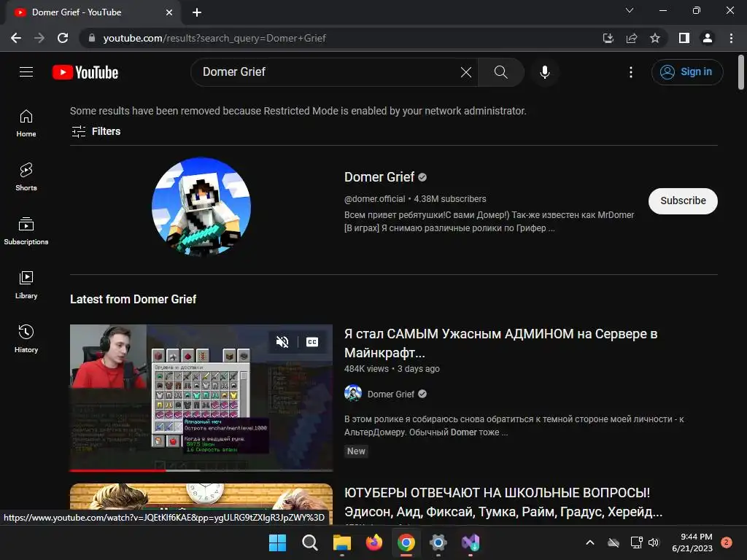Open video ЮТУБЕРЫ ОТВЕЧАЮТ НА ШКОЛЬНЫЕ ВОПРОСЫ
747x560 pixels.
pos(503,502)
